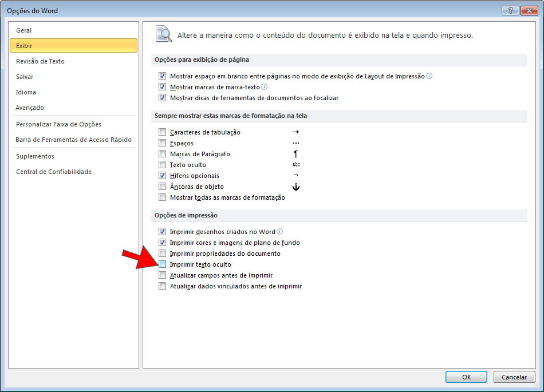This screenshot has width=544, height=392.
Task: Open Central de Confiabilidade
Action: pyautogui.click(x=73, y=172)
